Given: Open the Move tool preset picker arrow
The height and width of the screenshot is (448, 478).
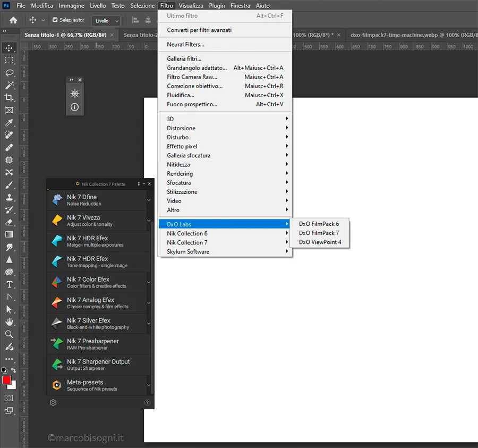Looking at the screenshot, I should pyautogui.click(x=44, y=20).
